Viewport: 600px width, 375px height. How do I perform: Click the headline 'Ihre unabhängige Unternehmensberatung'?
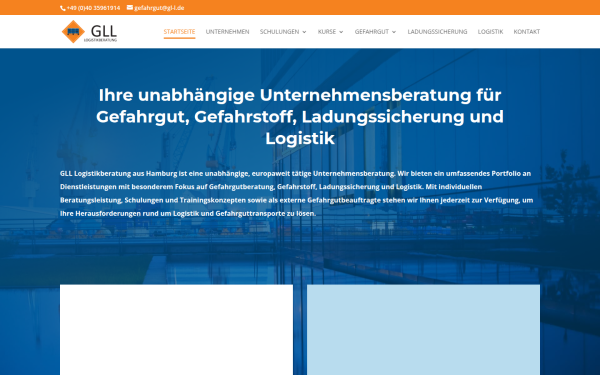[300, 117]
